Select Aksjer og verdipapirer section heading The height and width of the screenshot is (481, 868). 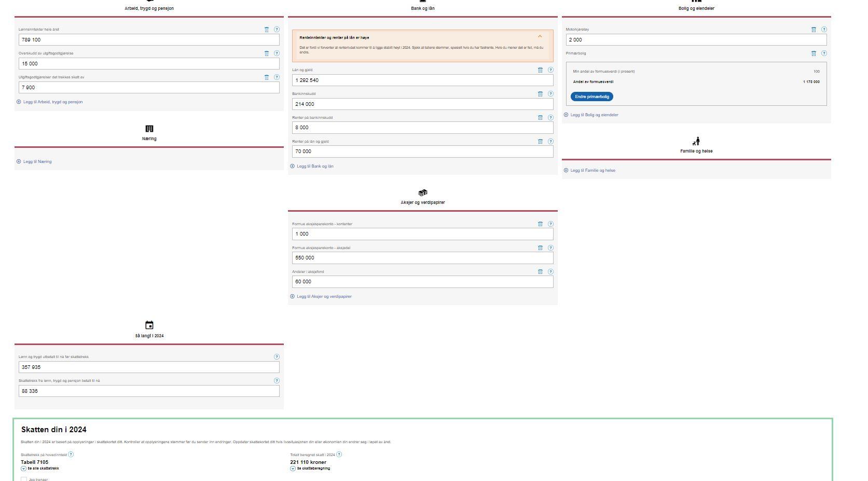423,203
